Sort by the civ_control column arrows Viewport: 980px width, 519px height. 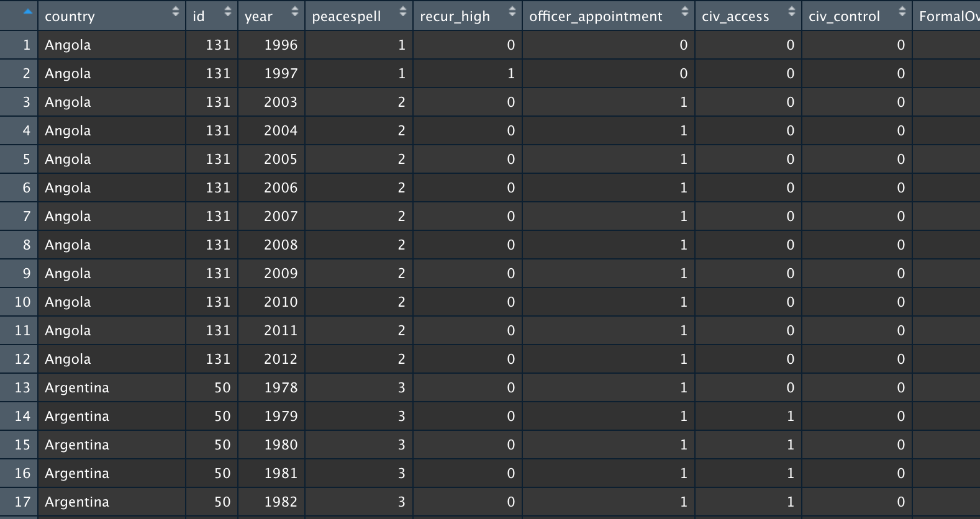point(902,11)
